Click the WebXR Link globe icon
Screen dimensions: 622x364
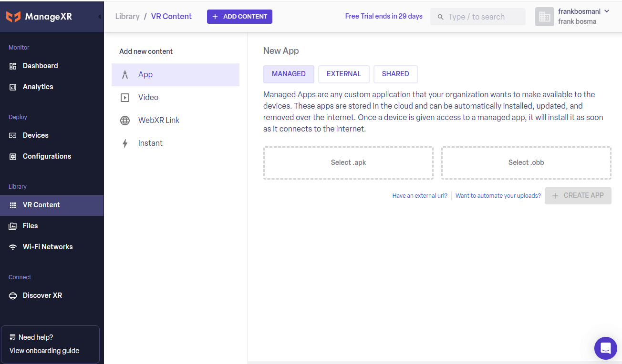click(x=125, y=121)
